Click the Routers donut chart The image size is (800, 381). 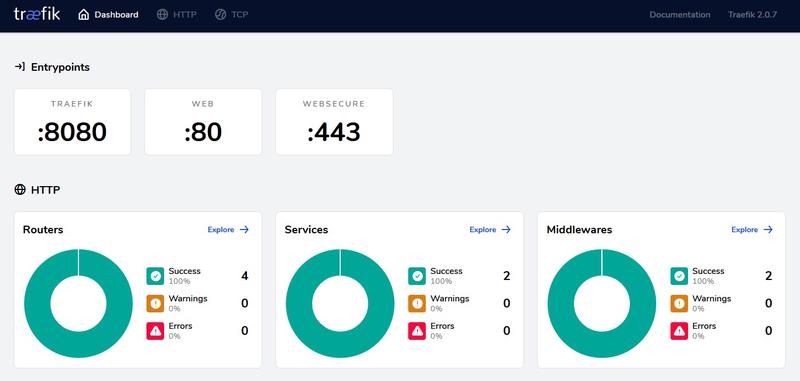[79, 303]
